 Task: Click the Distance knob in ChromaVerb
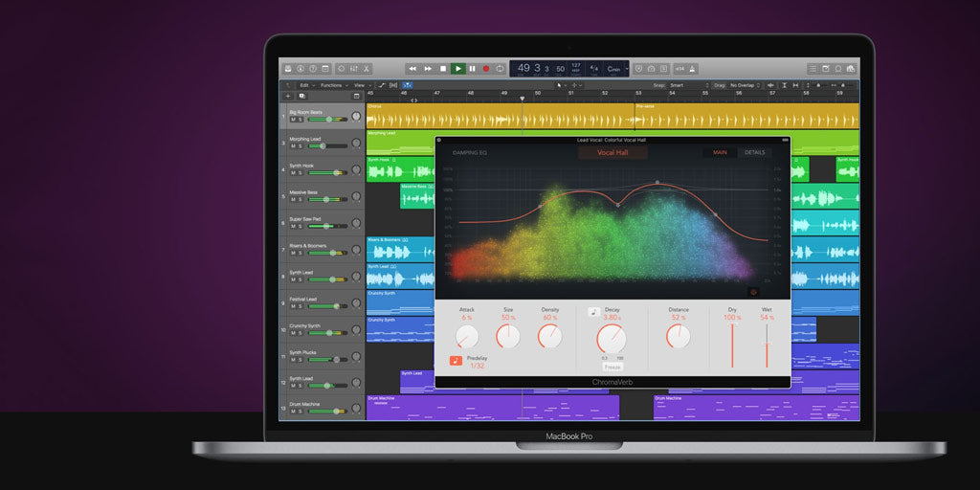679,336
